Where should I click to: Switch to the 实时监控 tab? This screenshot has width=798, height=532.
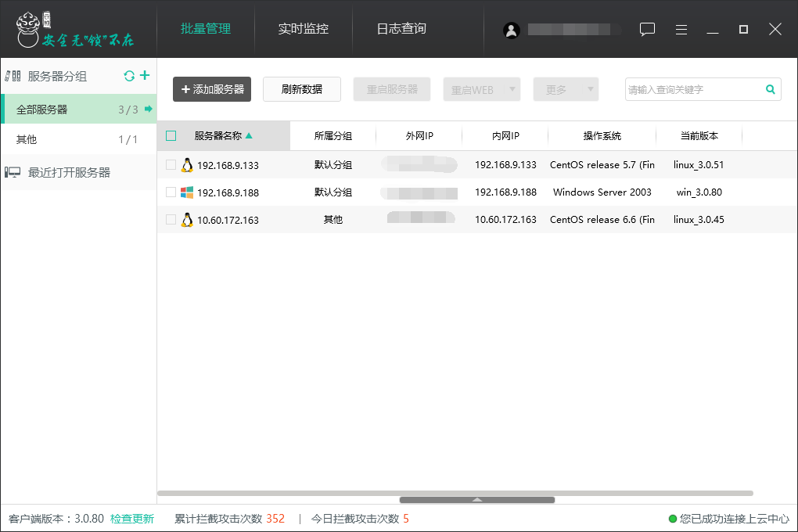pos(304,29)
